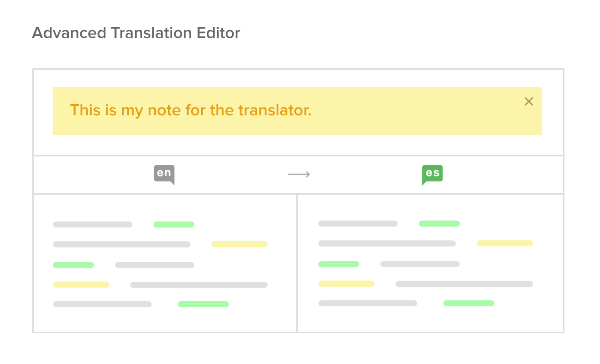The width and height of the screenshot is (600, 364).
Task: Click first gray text line in source panel
Action: click(93, 225)
